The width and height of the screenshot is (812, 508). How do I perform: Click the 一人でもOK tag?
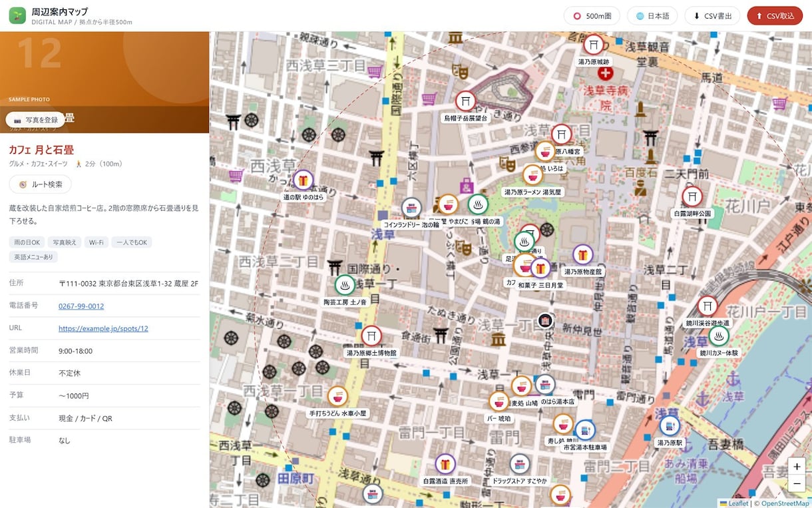(x=132, y=242)
